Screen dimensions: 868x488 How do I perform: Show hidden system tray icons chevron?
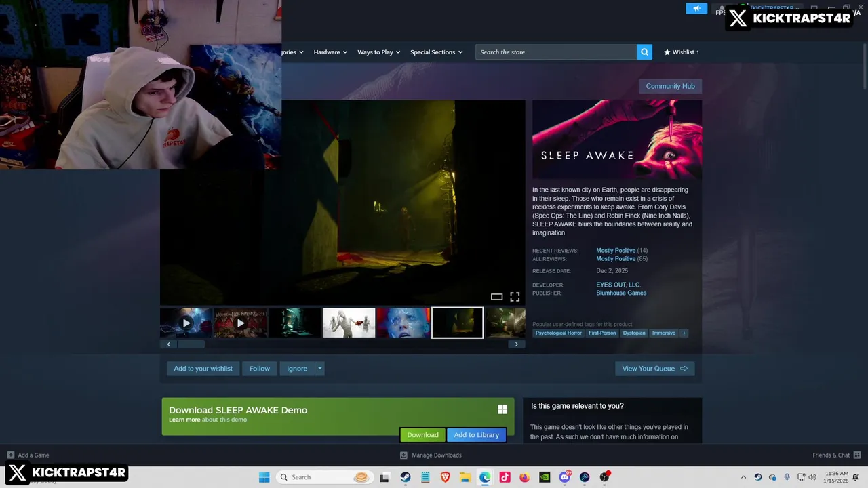(743, 477)
